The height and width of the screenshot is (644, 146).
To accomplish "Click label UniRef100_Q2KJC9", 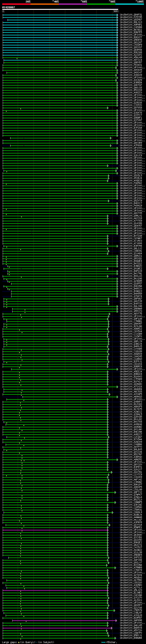I will click(131, 156).
